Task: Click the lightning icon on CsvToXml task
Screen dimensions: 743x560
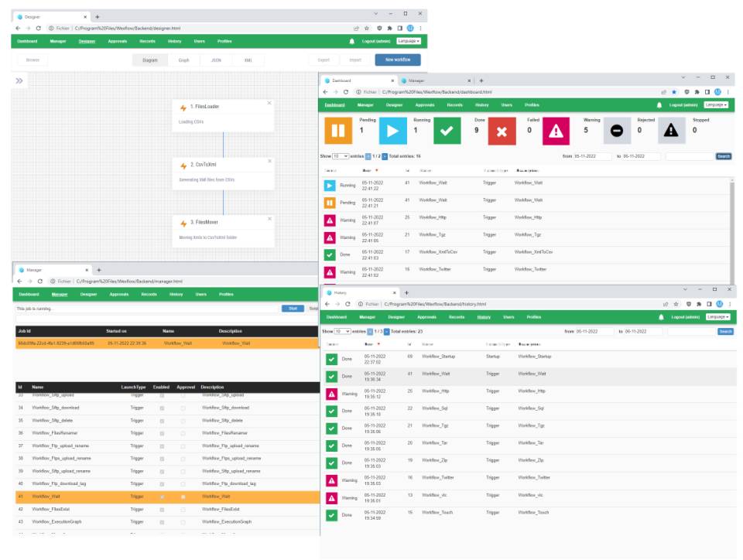Action: (x=183, y=166)
